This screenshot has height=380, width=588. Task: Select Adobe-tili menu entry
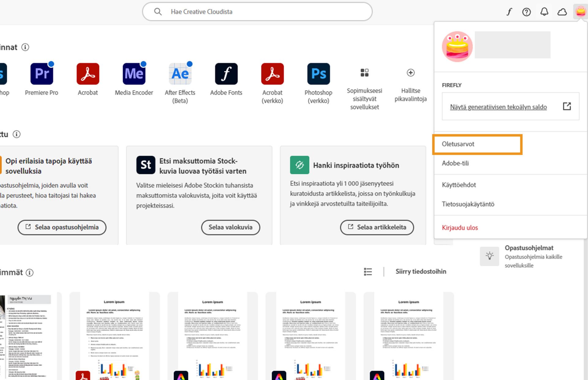click(x=455, y=163)
